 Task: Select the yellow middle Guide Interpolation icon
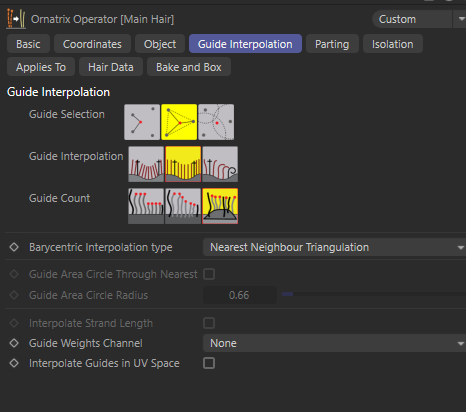(x=183, y=164)
